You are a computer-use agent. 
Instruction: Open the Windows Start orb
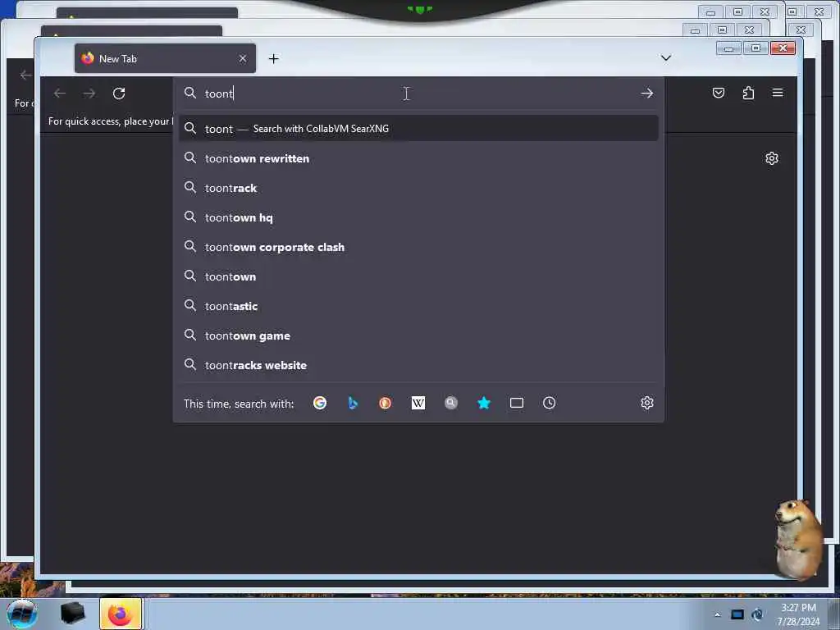coord(22,614)
